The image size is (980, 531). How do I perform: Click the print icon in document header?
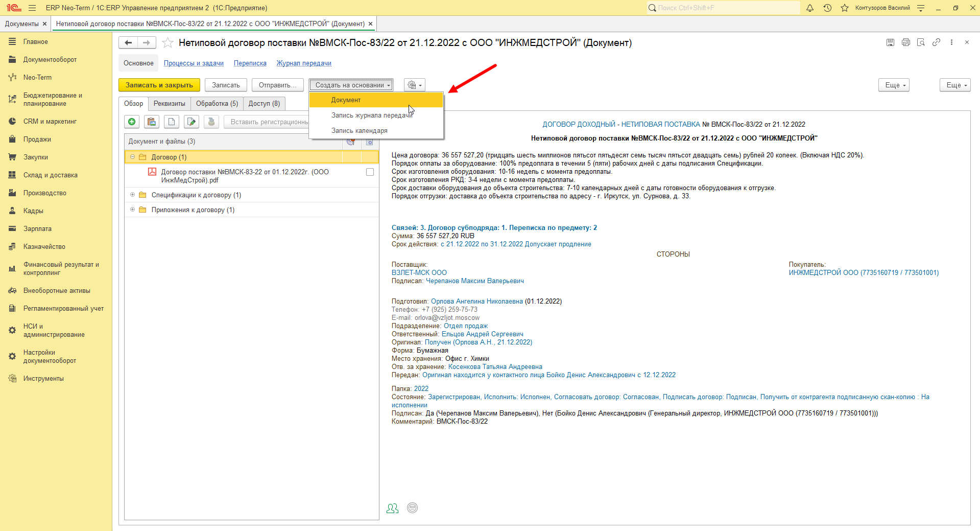pos(905,42)
